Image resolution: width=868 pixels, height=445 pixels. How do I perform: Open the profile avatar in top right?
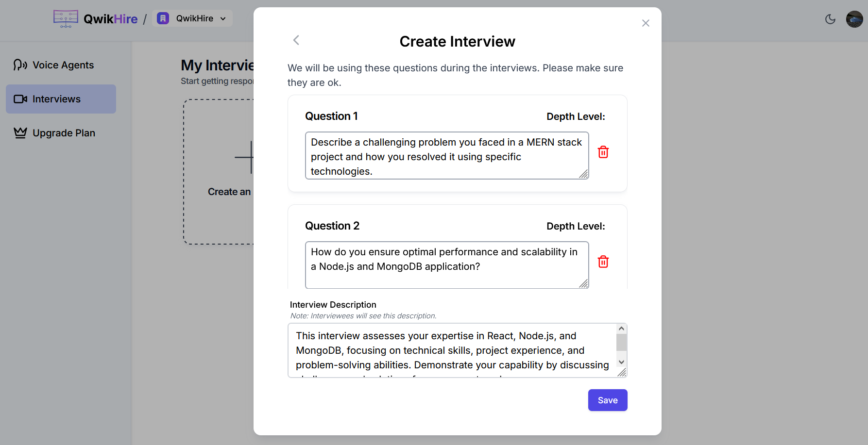(854, 19)
